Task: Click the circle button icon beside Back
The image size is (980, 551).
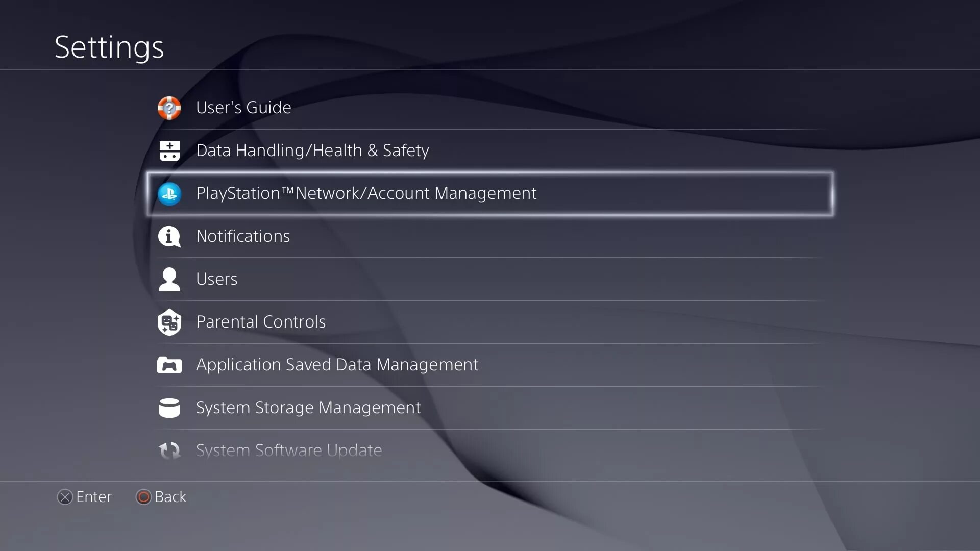Action: tap(143, 497)
